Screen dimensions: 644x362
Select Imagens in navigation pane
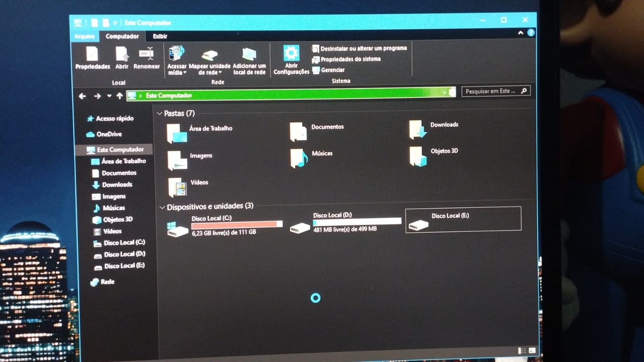pyautogui.click(x=109, y=197)
